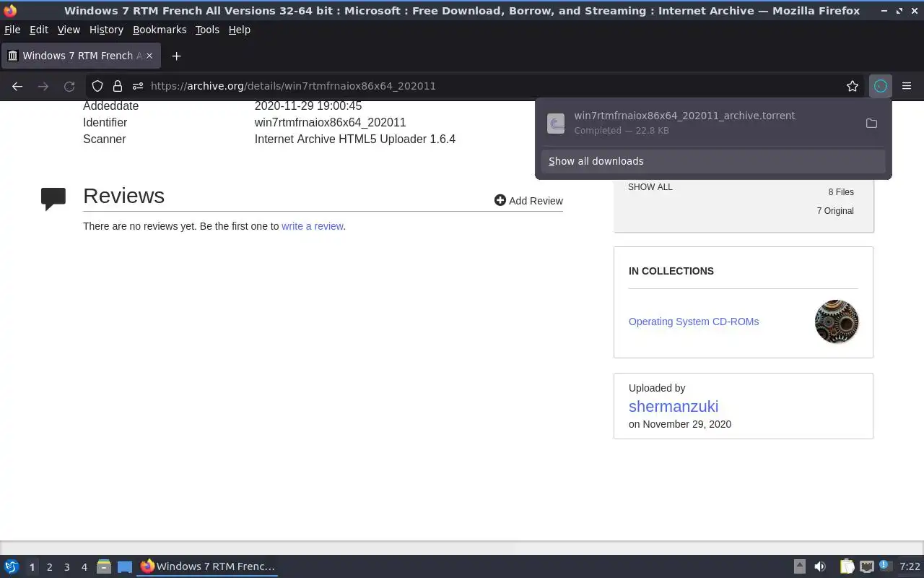Click the Add Review link

(528, 201)
